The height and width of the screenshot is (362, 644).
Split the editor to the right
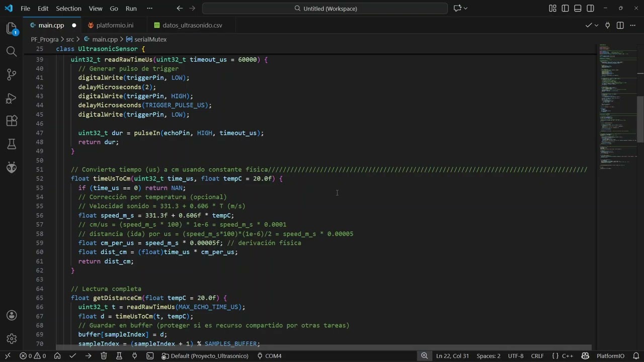click(x=620, y=25)
